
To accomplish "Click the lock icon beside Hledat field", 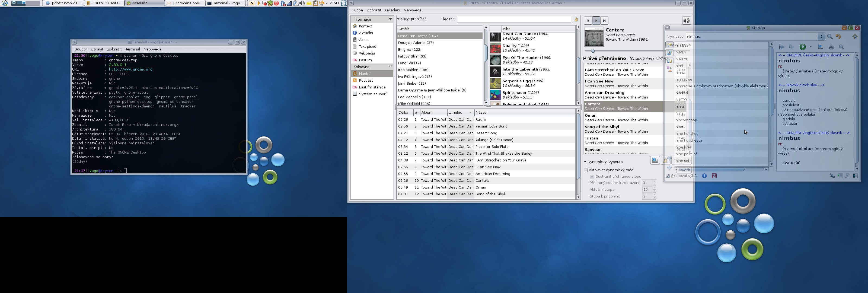I will [576, 19].
